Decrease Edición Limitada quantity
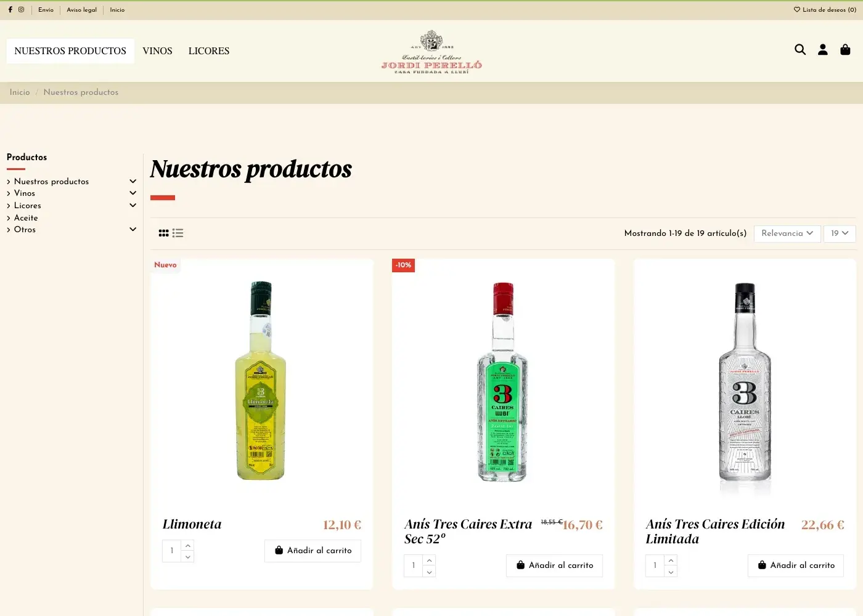 tap(671, 572)
